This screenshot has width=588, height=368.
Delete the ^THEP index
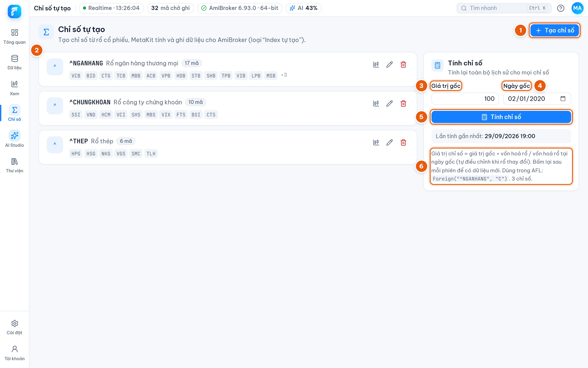pos(403,142)
